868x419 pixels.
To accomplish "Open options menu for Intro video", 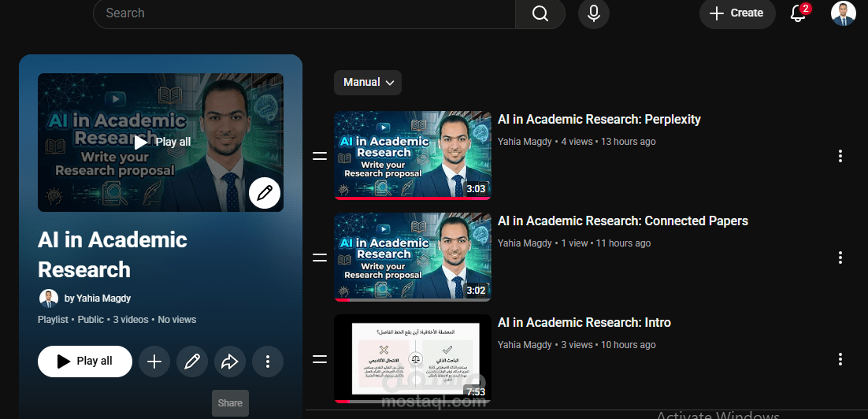I will point(840,359).
